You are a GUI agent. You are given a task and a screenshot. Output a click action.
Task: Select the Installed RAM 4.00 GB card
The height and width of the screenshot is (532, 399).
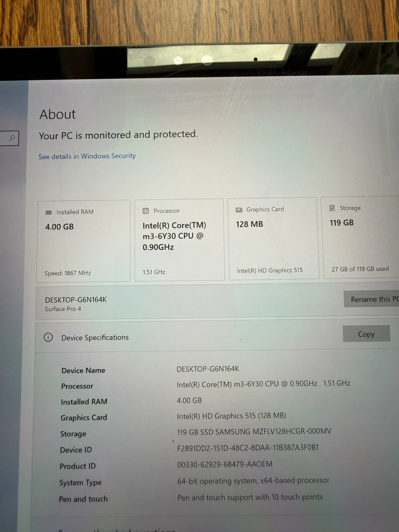coord(83,241)
